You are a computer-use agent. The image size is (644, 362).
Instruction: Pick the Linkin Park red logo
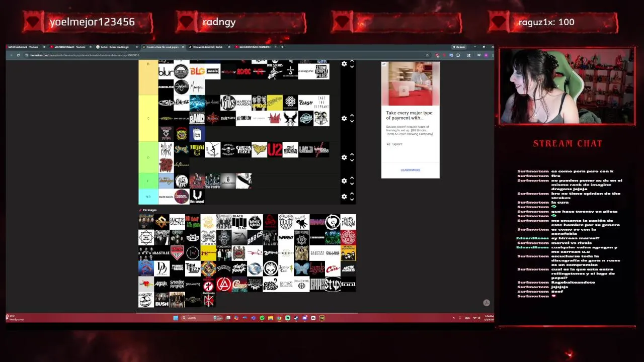coord(224,284)
